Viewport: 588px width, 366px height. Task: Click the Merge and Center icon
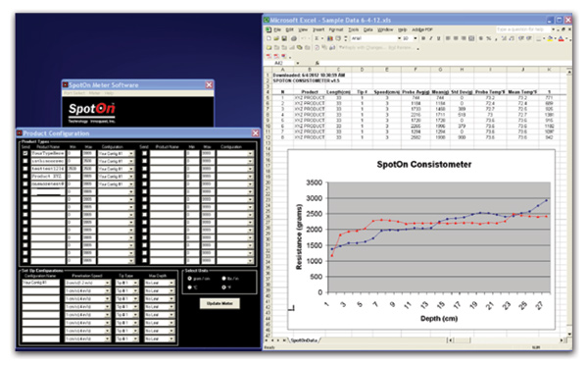point(471,38)
